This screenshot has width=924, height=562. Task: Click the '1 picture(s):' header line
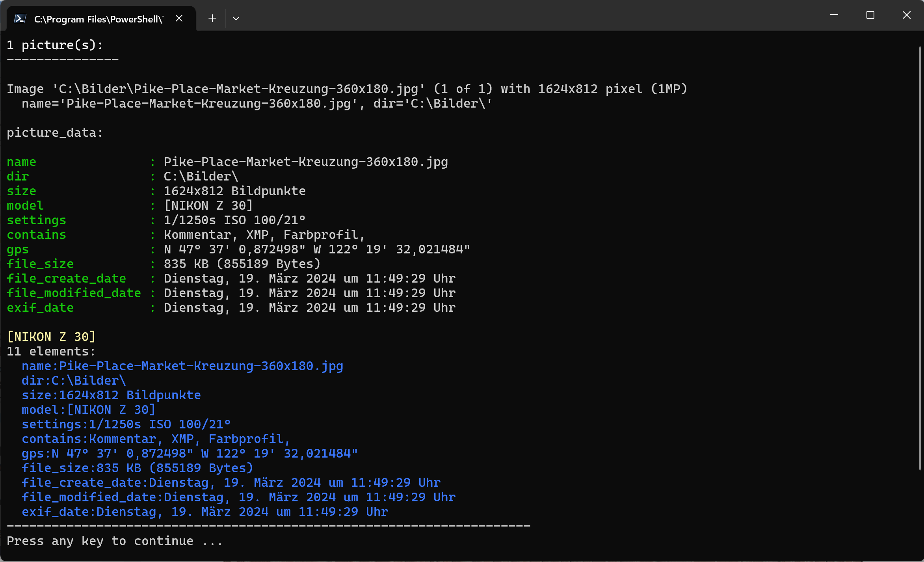tap(55, 45)
